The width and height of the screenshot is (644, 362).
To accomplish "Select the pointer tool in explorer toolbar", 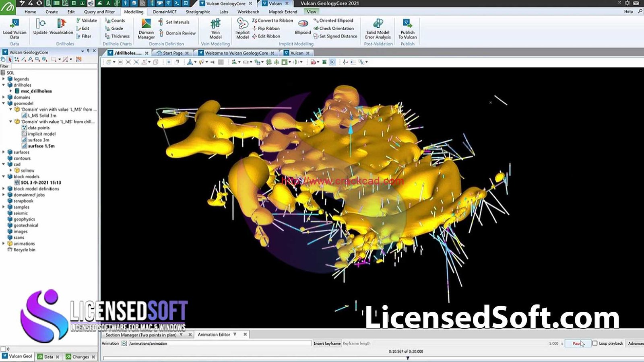I will tap(10, 60).
